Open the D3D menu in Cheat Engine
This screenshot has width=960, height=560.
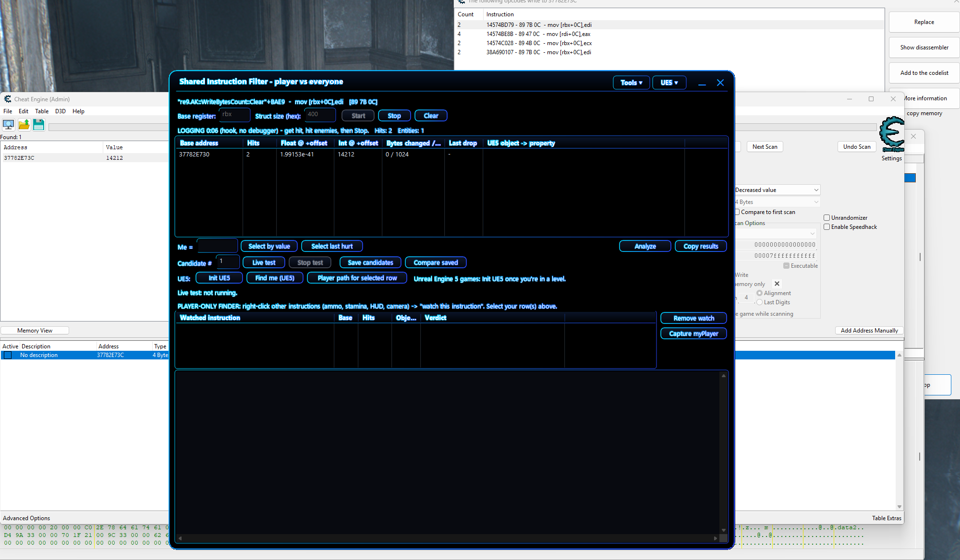coord(61,111)
